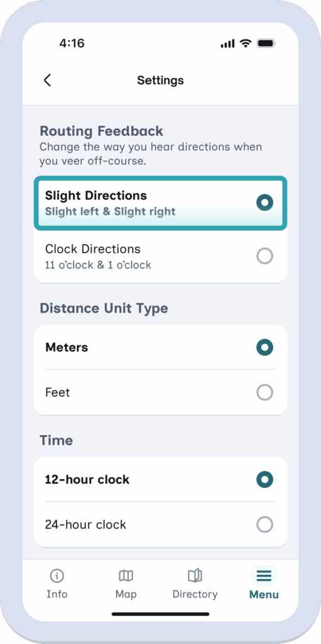The height and width of the screenshot is (644, 321).
Task: Tap the 4:16 status bar time
Action: tap(72, 43)
